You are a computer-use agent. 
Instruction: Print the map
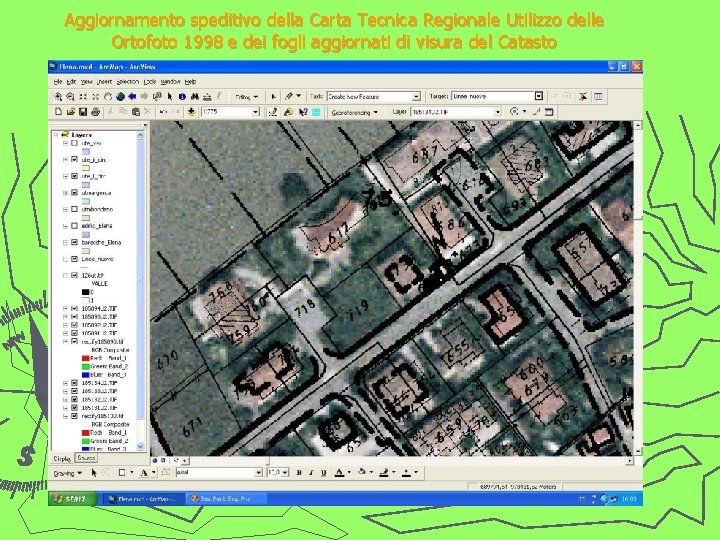96,112
